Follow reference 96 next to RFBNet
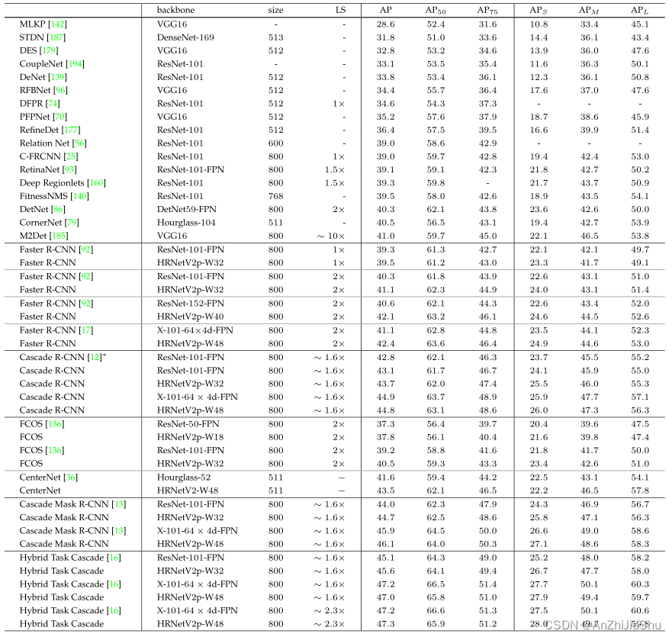 click(61, 91)
